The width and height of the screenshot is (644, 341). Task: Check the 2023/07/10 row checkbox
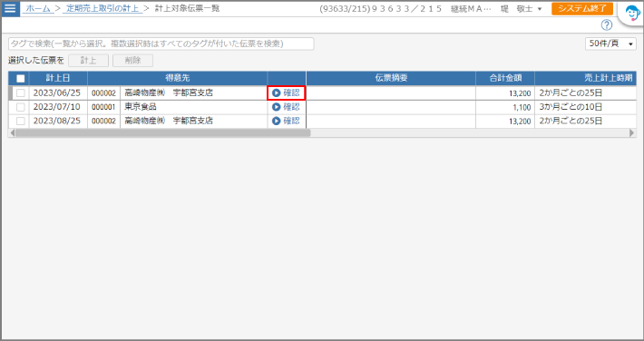[x=21, y=107]
